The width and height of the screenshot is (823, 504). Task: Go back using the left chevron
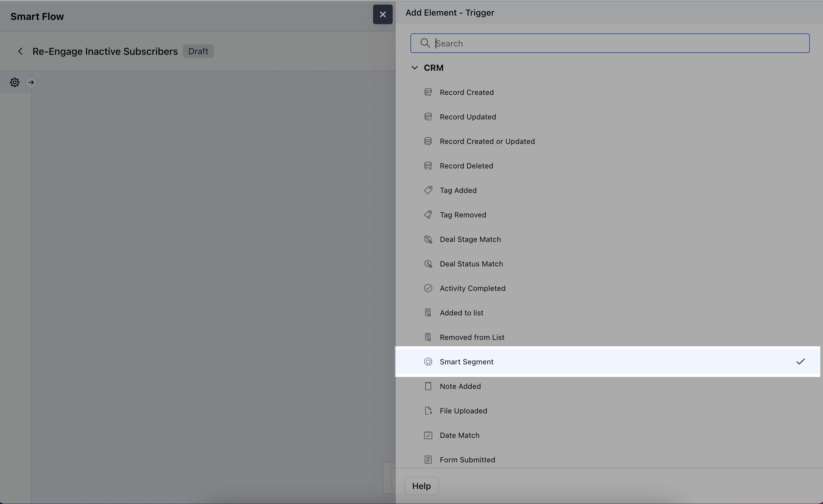21,51
